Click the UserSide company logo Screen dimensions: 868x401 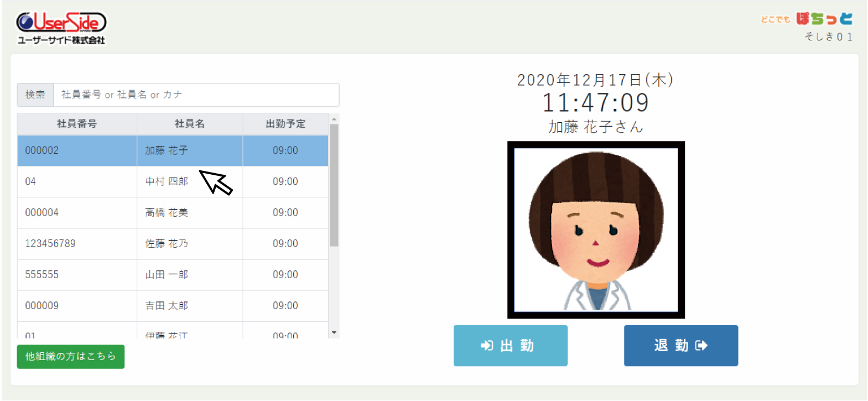(61, 28)
